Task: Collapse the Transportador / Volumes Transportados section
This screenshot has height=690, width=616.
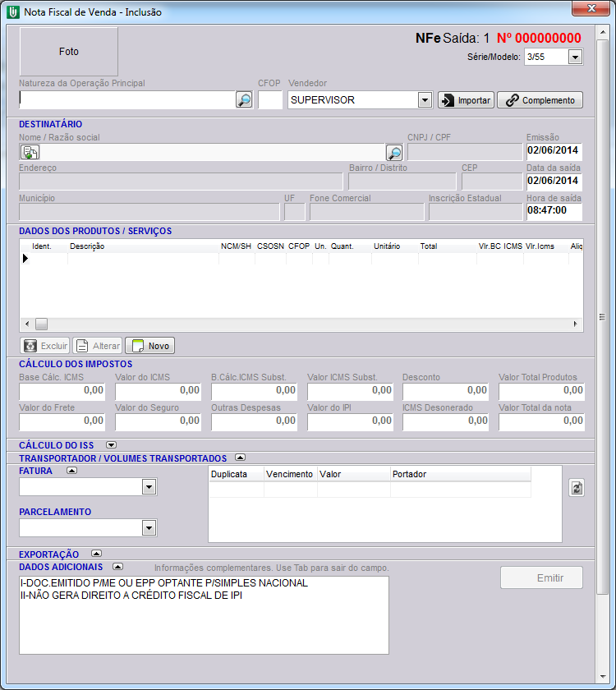Action: [240, 458]
